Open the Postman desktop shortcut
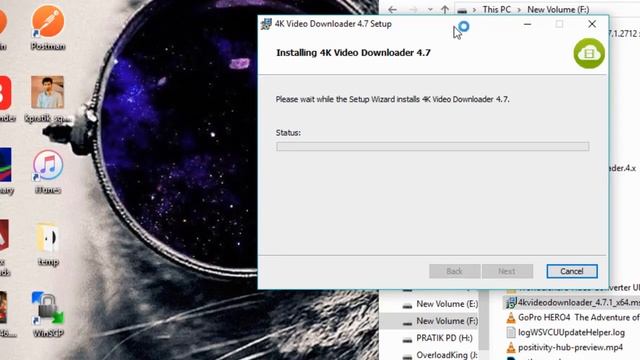 pos(48,28)
